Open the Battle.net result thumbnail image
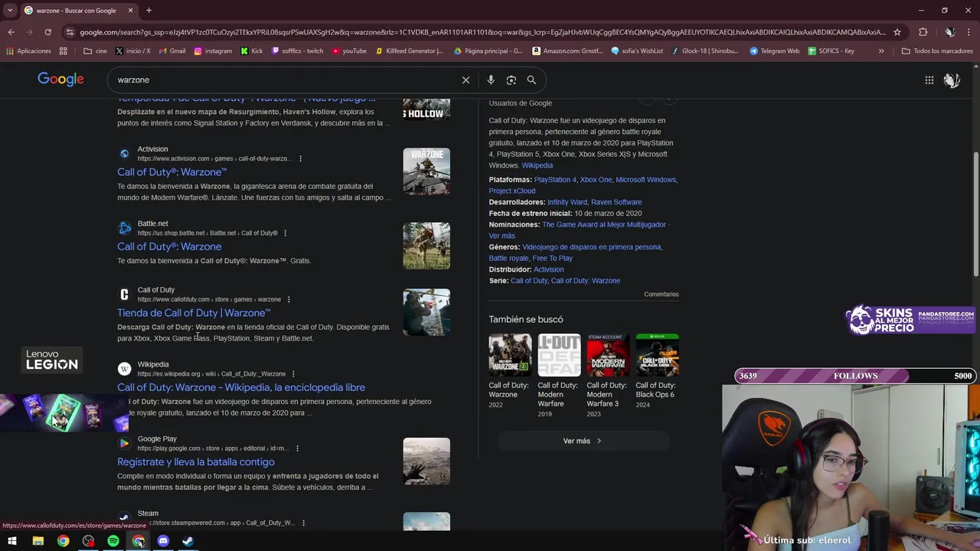The height and width of the screenshot is (551, 980). pyautogui.click(x=426, y=246)
